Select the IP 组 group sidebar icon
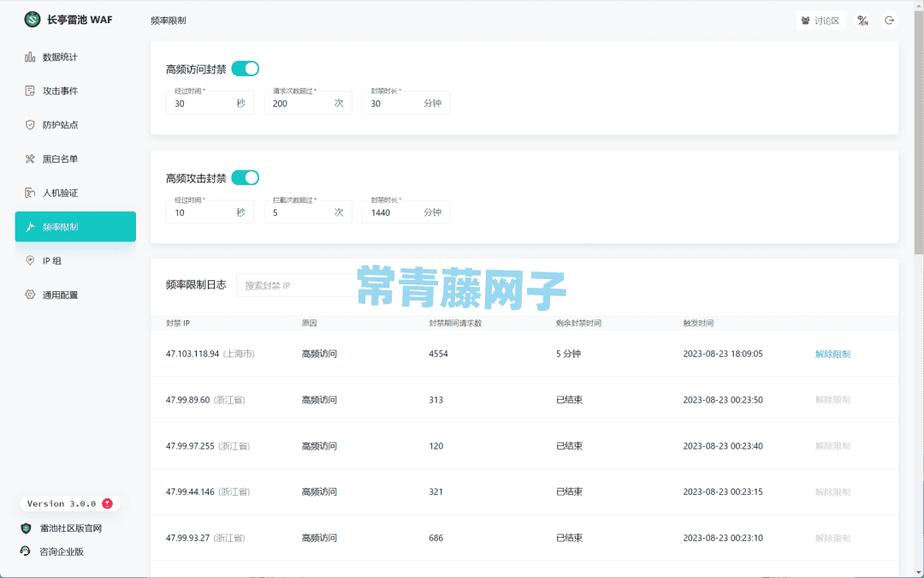Viewport: 924px width, 578px height. (x=30, y=260)
